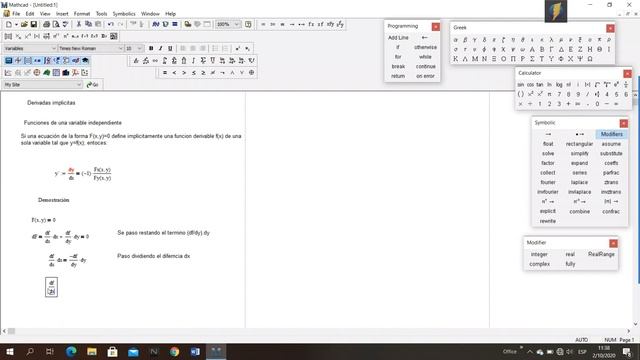This screenshot has height=360, width=640.
Task: Click integer in the Modifier panel
Action: 539,254
